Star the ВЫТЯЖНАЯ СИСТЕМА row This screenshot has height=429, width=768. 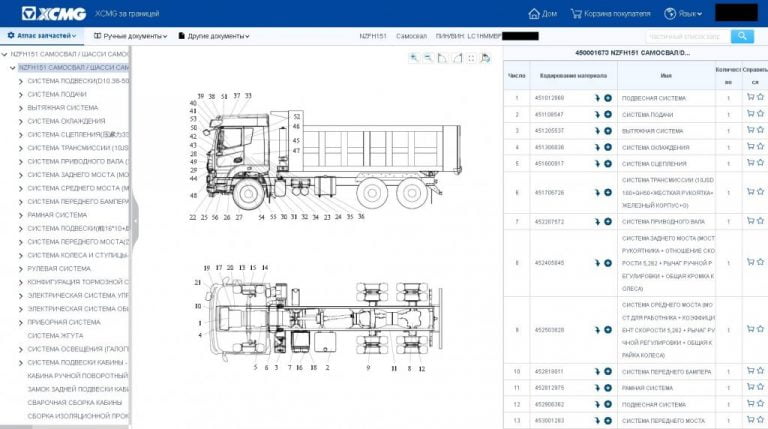760,130
